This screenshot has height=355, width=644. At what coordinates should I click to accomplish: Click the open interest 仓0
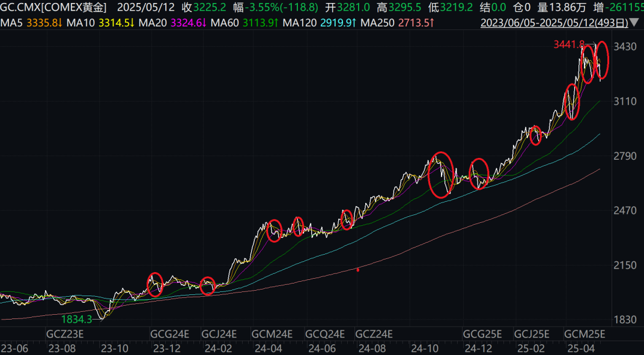pos(522,7)
